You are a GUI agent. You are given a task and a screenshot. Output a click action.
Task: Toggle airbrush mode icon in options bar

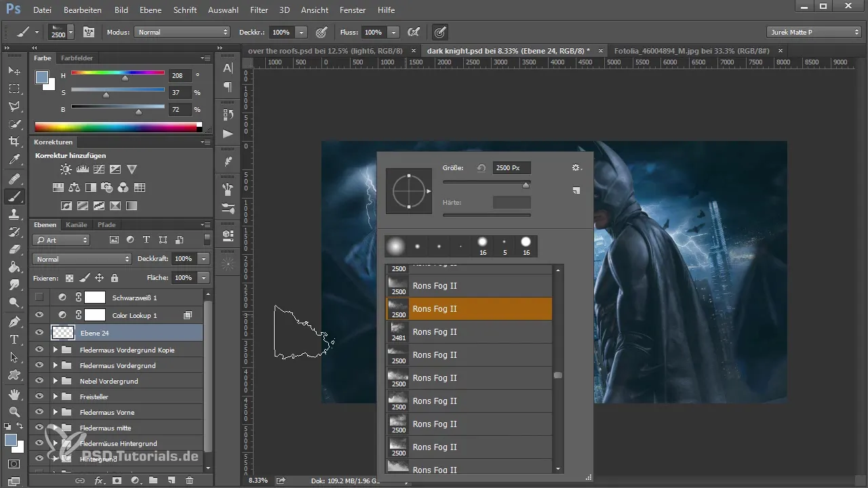[x=413, y=32]
